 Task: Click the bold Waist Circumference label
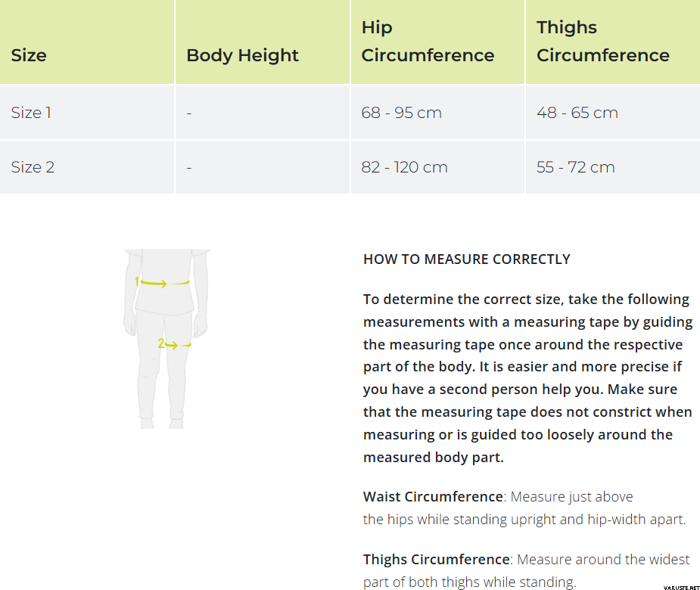coord(433,497)
